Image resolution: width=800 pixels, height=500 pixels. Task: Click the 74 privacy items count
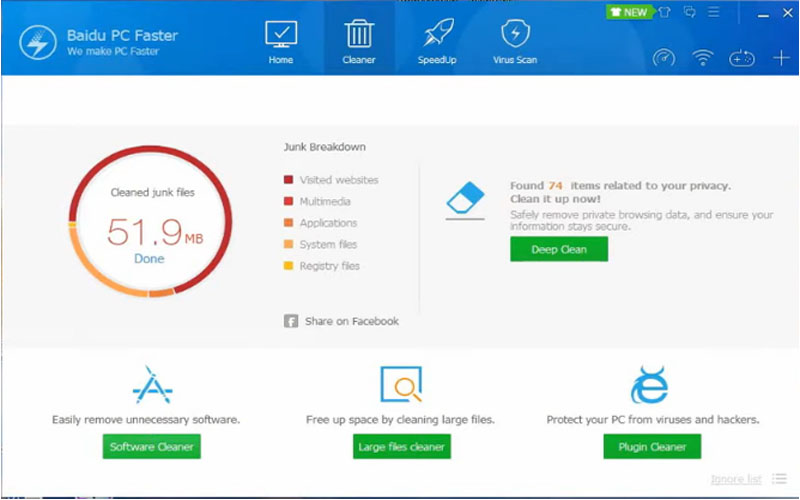pos(555,186)
